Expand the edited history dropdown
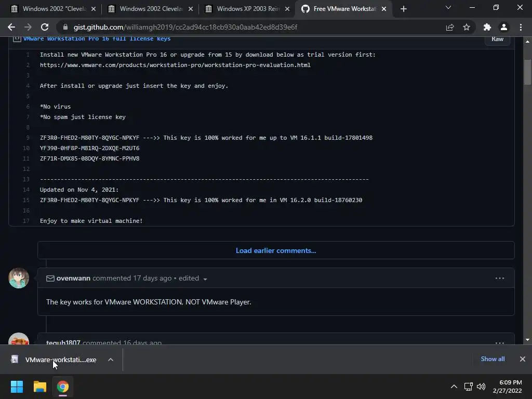 193,278
